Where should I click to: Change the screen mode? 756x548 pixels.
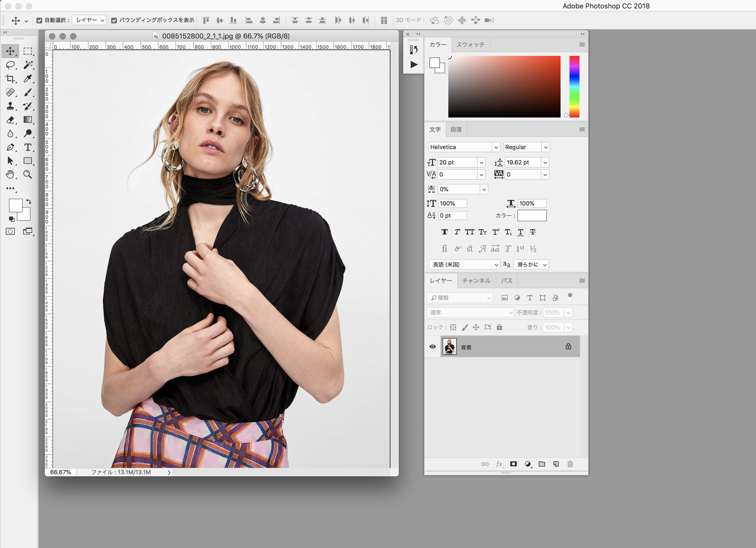coord(28,231)
